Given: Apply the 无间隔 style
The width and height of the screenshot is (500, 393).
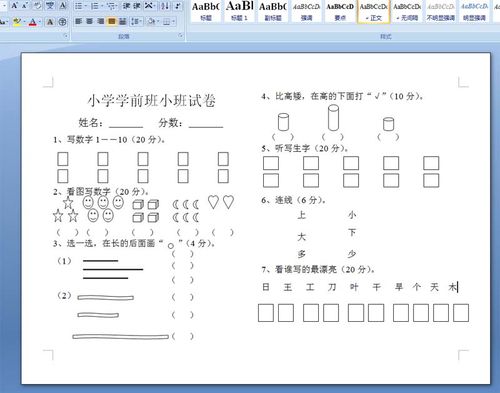Looking at the screenshot, I should pos(407,11).
